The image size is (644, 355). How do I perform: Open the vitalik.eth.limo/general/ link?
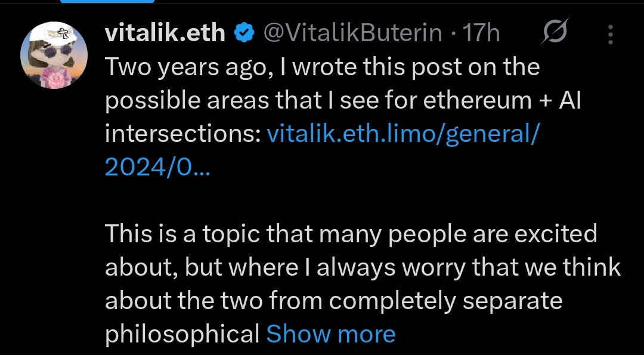(x=403, y=134)
